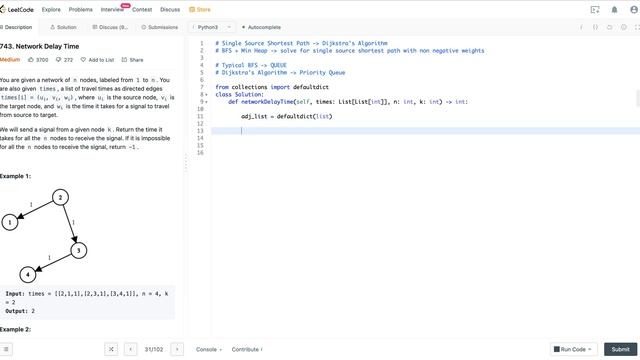
Task: Open the editor settings icon
Action: click(x=624, y=27)
